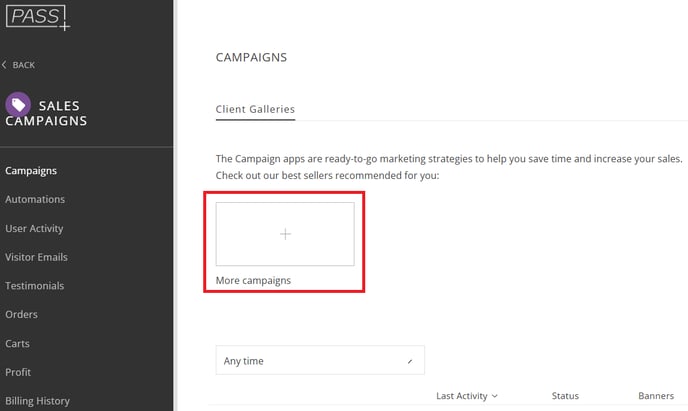The height and width of the screenshot is (411, 688).
Task: Switch to the Client Galleries tab
Action: [255, 109]
